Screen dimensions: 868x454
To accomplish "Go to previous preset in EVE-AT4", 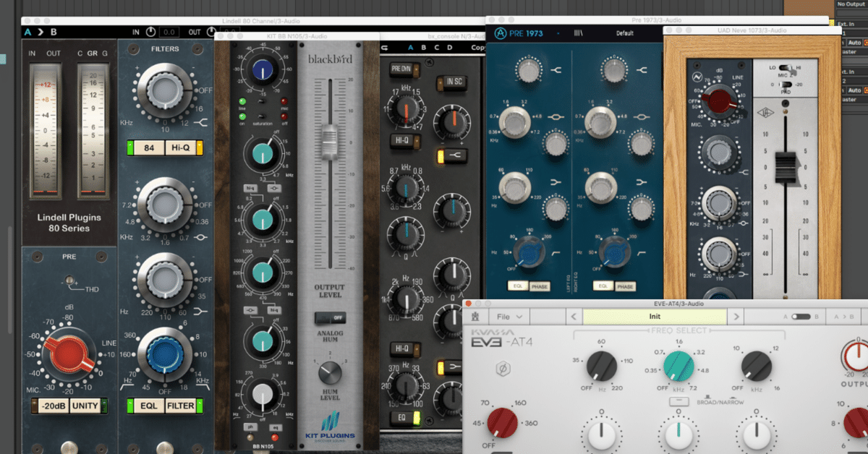I will 573,317.
